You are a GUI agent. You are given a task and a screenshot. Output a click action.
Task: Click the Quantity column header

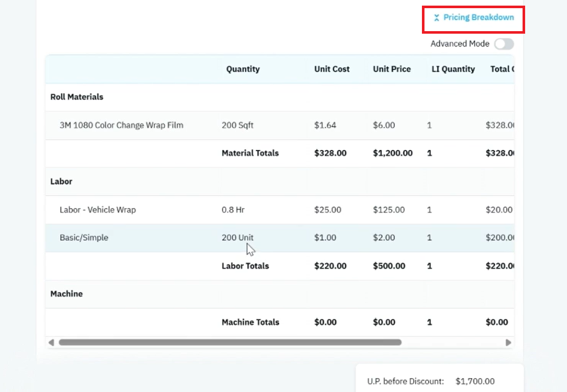pos(243,69)
